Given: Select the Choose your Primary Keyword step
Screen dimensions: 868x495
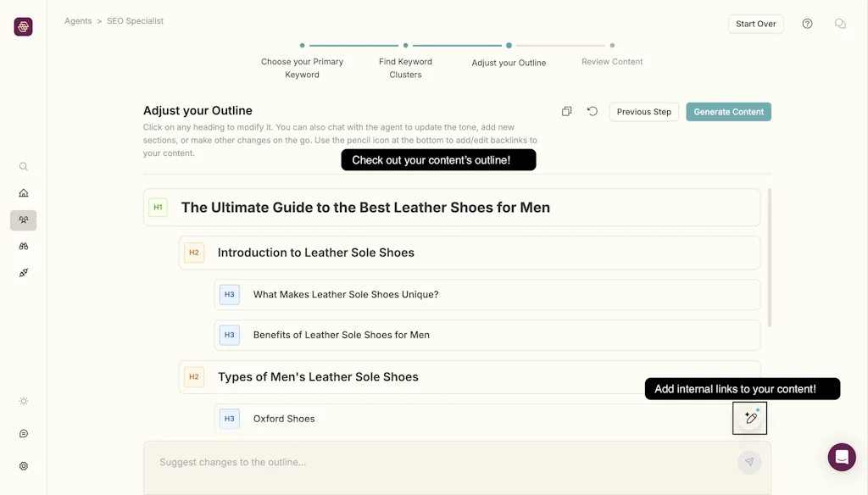Looking at the screenshot, I should tap(302, 67).
